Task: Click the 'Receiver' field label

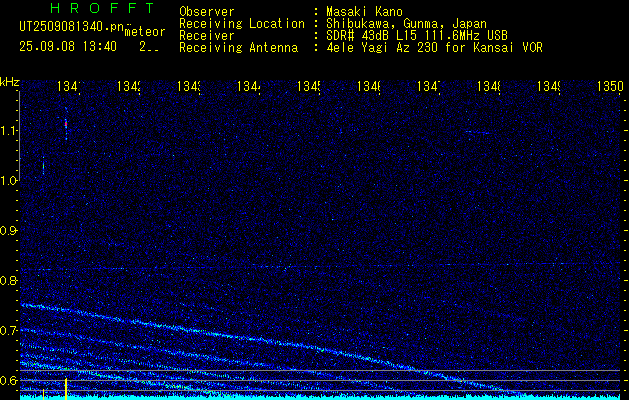Action: pos(207,36)
